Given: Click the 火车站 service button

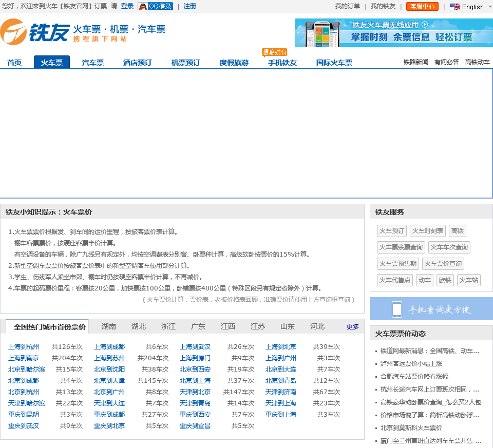Looking at the screenshot, I should (469, 280).
